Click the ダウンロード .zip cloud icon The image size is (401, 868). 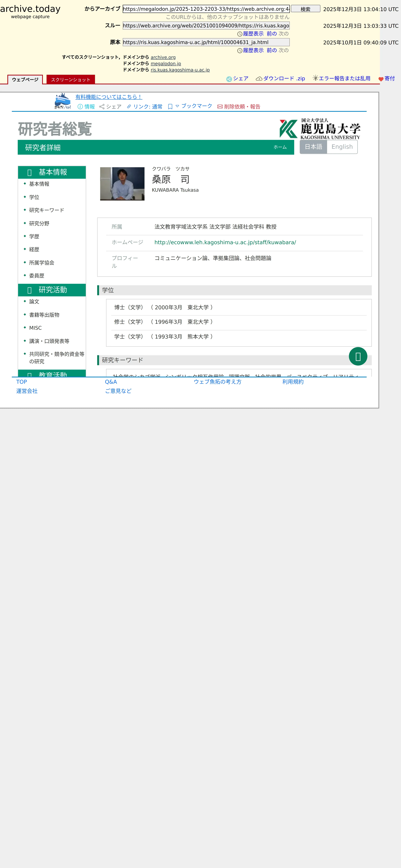coord(259,79)
